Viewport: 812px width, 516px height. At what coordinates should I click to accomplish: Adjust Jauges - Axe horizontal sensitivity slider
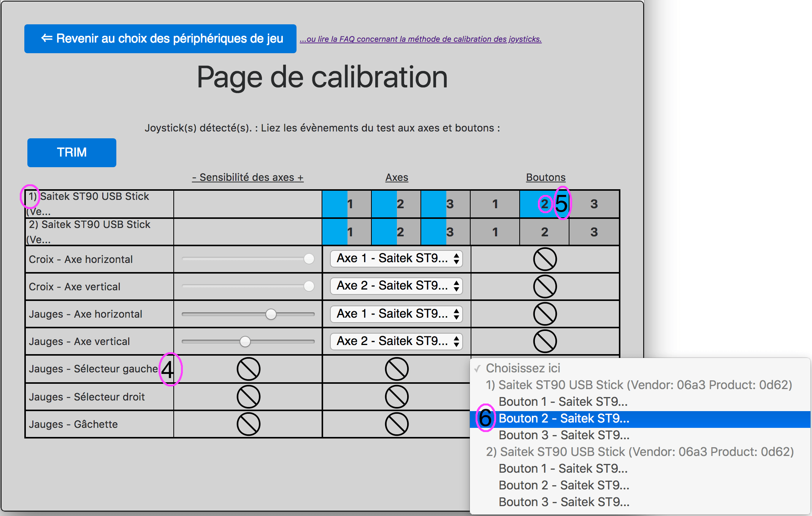click(x=248, y=314)
